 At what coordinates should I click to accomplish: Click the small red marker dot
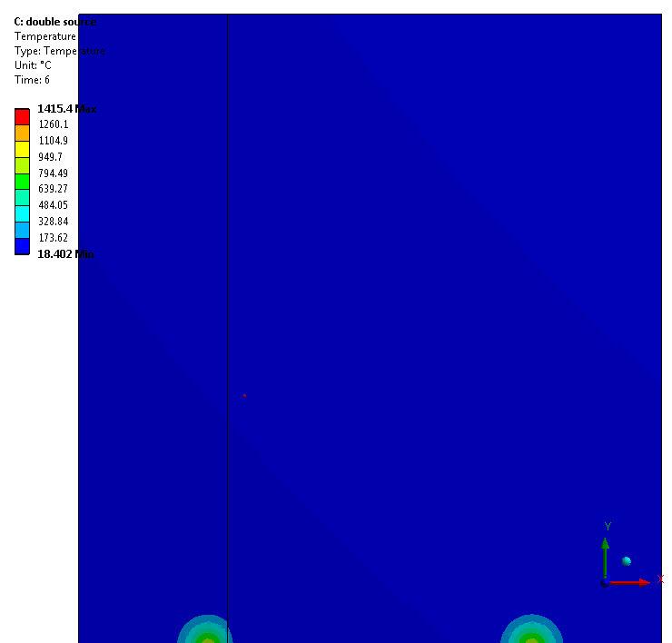click(244, 396)
